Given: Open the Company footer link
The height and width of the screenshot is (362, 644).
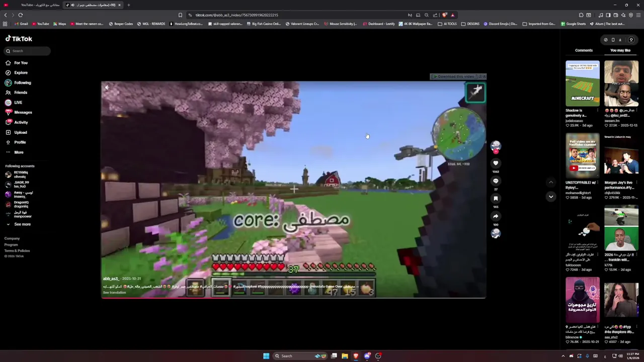Looking at the screenshot, I should [12, 238].
